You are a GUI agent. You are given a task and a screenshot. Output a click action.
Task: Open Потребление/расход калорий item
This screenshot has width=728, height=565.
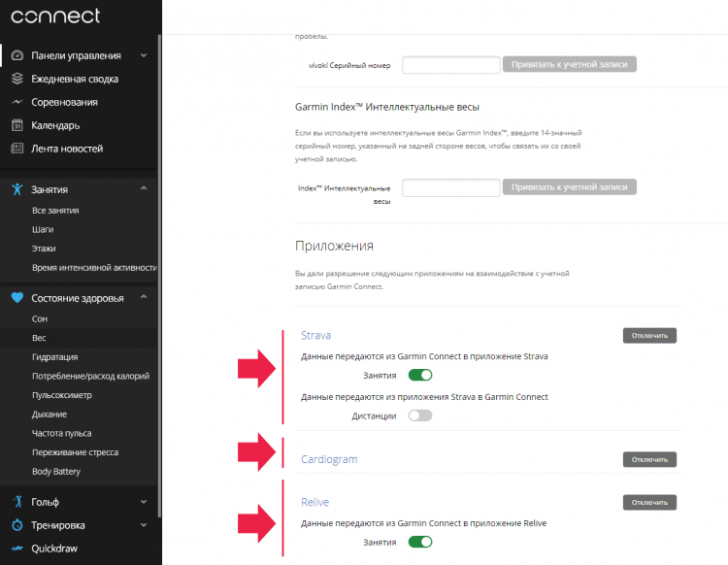90,376
